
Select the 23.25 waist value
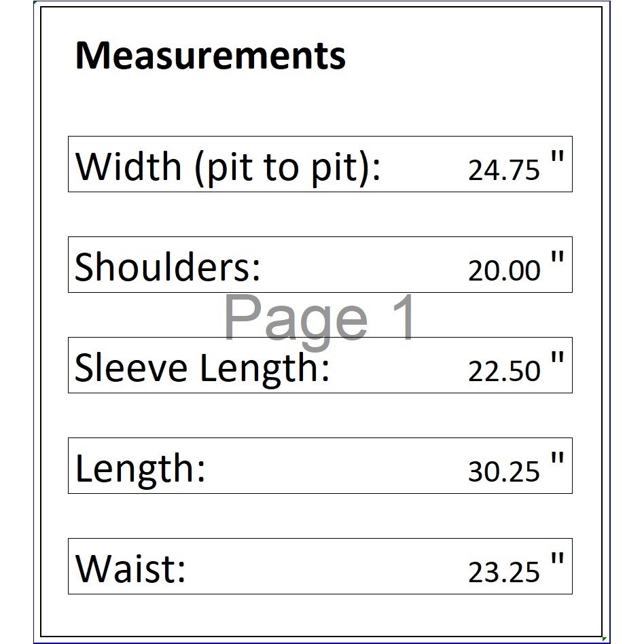pos(503,572)
